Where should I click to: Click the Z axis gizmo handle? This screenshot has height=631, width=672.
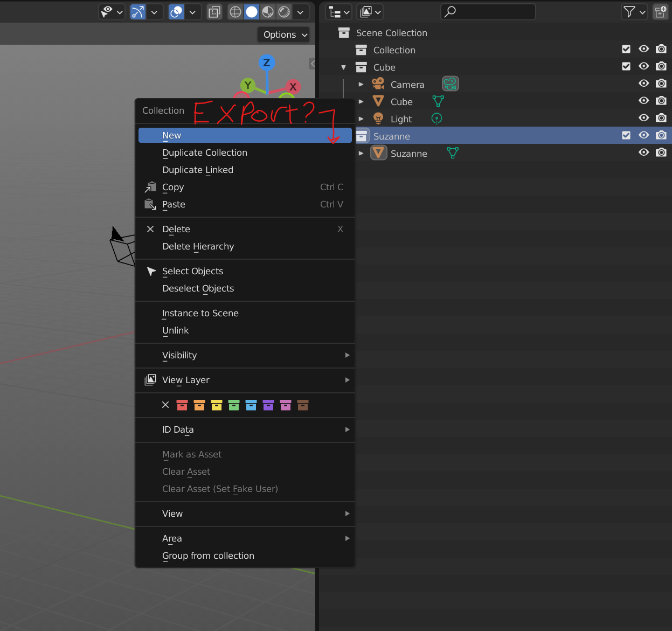coord(266,63)
